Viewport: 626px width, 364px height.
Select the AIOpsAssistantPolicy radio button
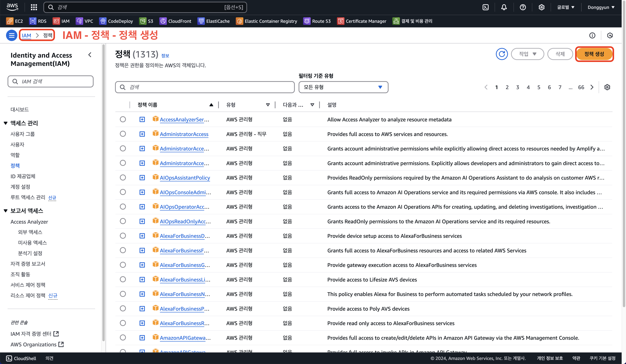(x=123, y=178)
